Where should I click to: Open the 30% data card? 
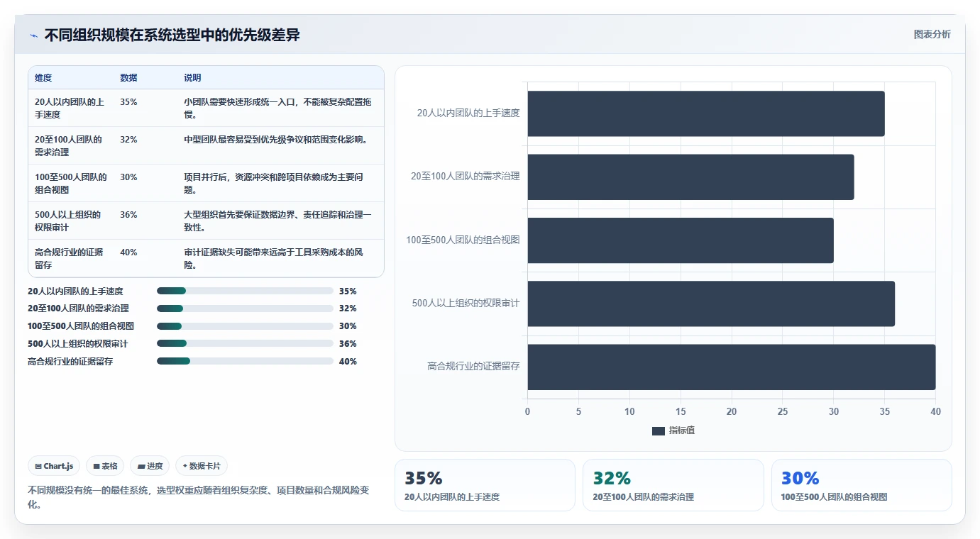tap(861, 485)
